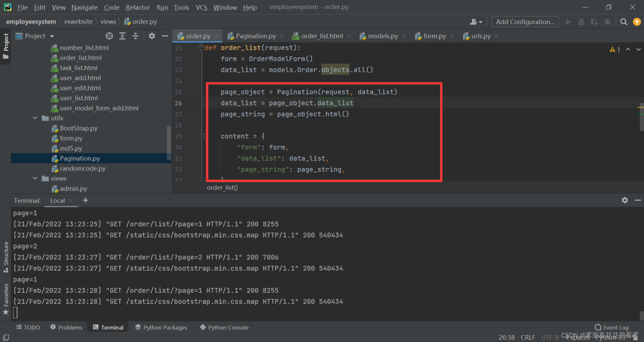Add a new terminal tab with plus
Viewport: 644px width, 342px height.
tap(86, 200)
